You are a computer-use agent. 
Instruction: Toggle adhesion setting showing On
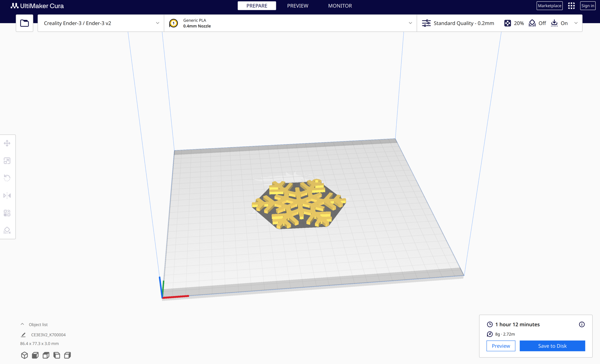(559, 23)
